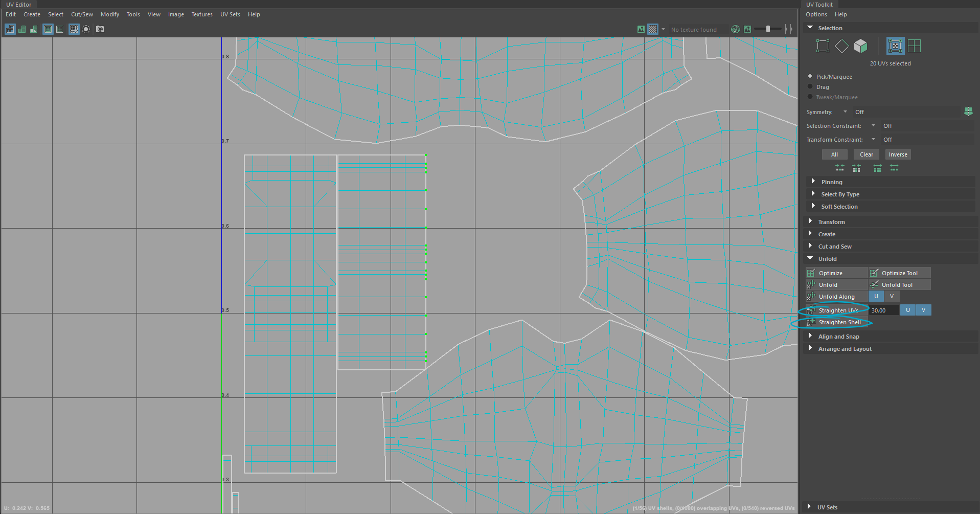The height and width of the screenshot is (514, 980).
Task: Open the Cut/Sew menu
Action: (82, 14)
